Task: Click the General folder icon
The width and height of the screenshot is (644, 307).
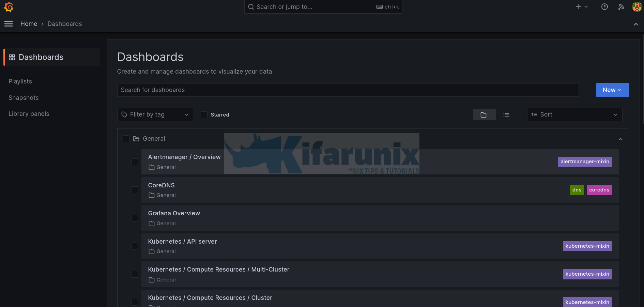Action: 136,139
